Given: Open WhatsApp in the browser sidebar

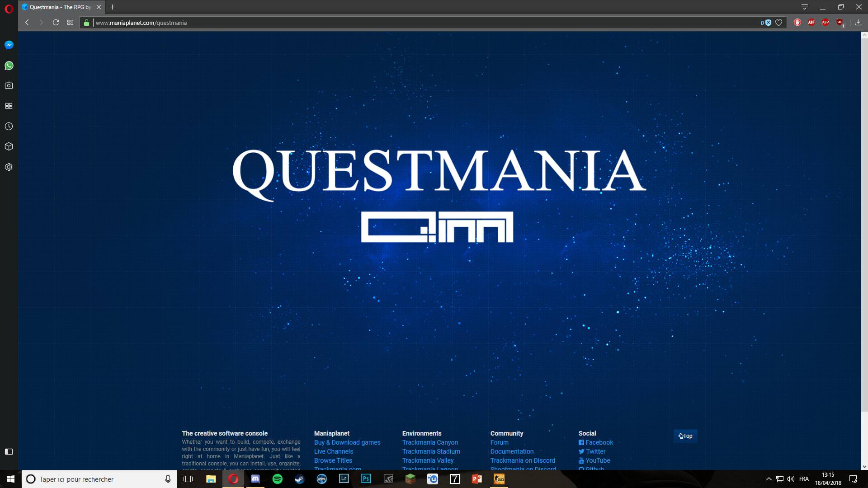Looking at the screenshot, I should tap(9, 66).
